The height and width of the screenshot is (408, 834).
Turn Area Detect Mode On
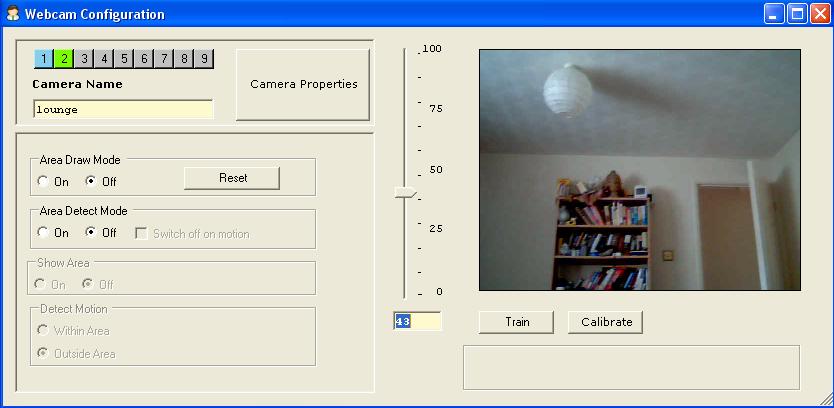[43, 232]
